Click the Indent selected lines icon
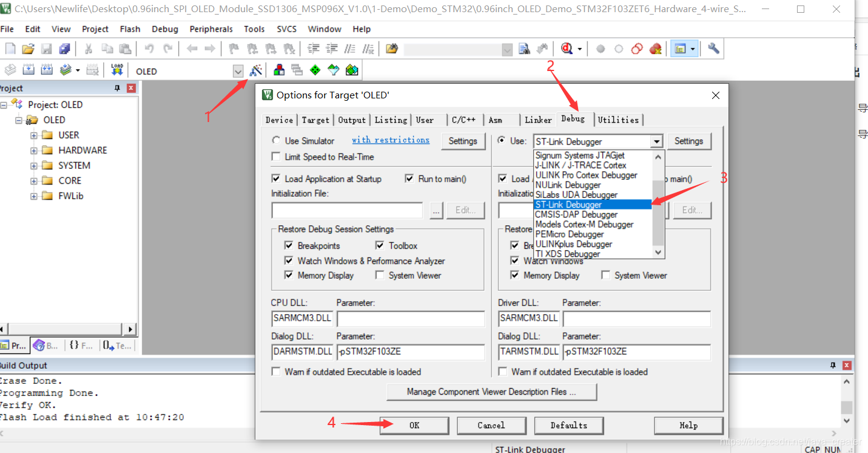This screenshot has width=868, height=453. click(x=314, y=49)
